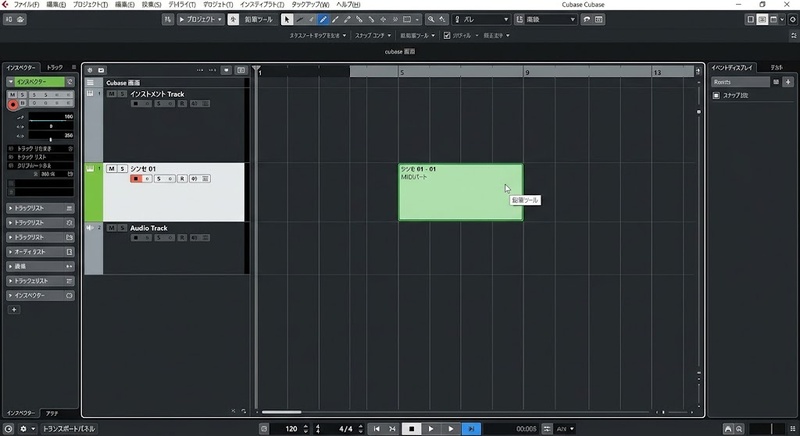
Task: Open the プロジェクト(T) menu
Action: 90,5
